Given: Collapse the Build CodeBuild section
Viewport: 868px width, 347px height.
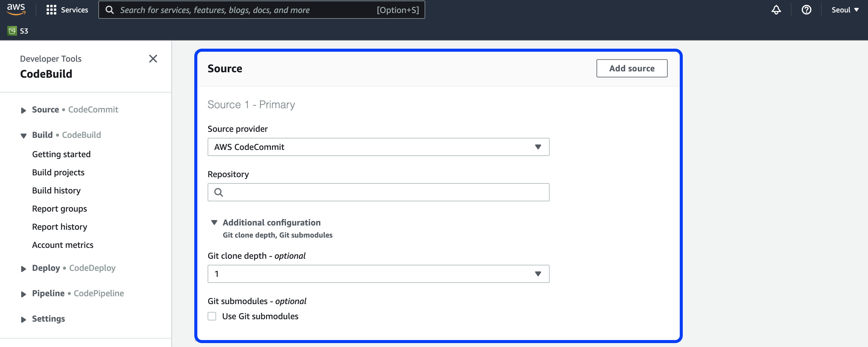Looking at the screenshot, I should point(23,135).
